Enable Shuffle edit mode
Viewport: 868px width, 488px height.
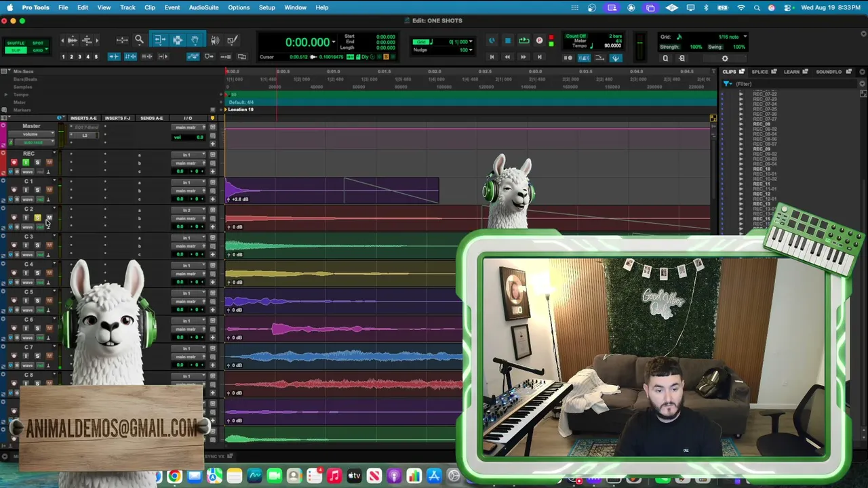coord(15,43)
